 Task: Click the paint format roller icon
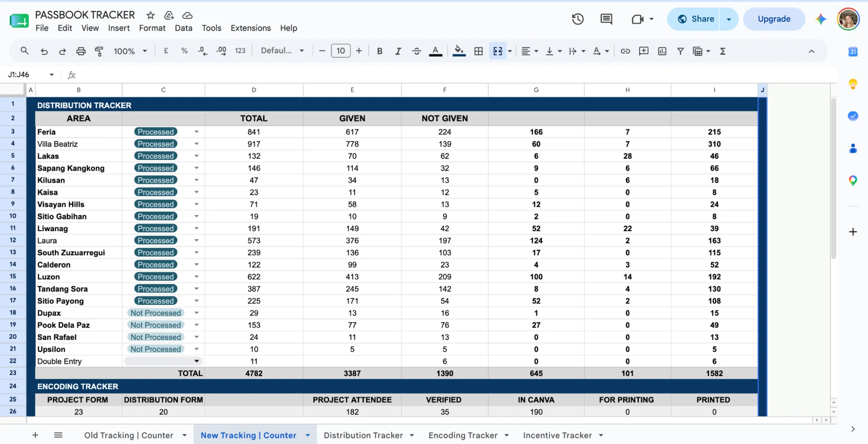point(99,51)
